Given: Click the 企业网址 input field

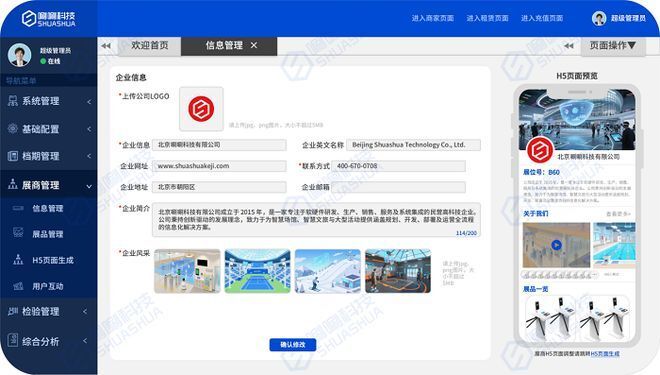Looking at the screenshot, I should [x=219, y=166].
